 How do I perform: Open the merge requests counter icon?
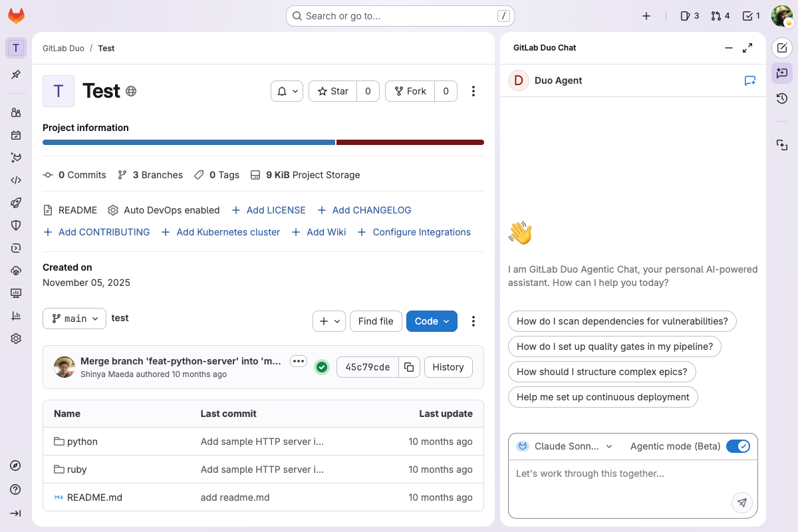[x=720, y=16]
